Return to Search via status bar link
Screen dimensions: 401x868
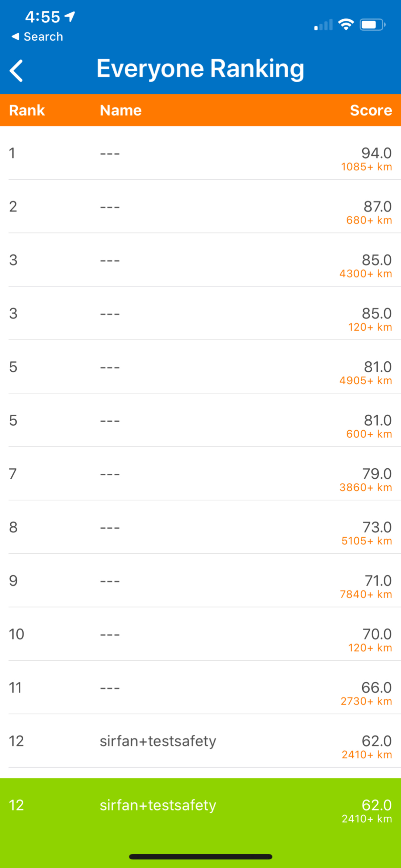[37, 36]
